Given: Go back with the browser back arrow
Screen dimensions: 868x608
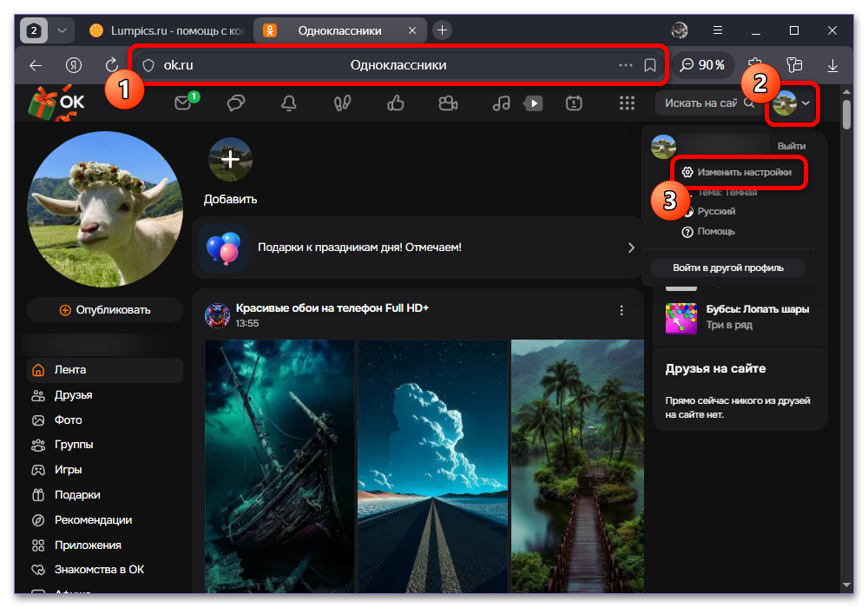Looking at the screenshot, I should [36, 65].
